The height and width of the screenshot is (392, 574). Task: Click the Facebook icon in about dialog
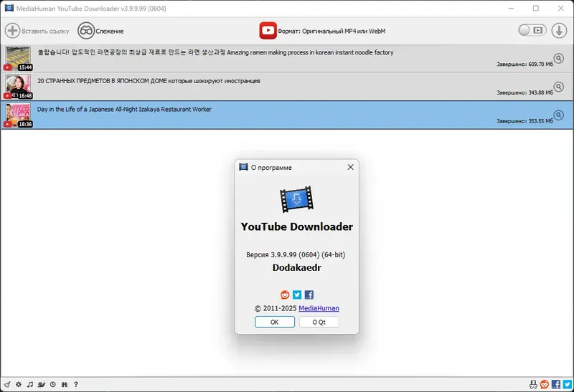[x=309, y=295]
